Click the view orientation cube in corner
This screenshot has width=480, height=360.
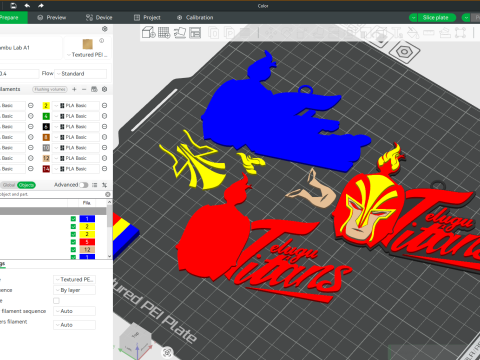pyautogui.click(x=136, y=340)
